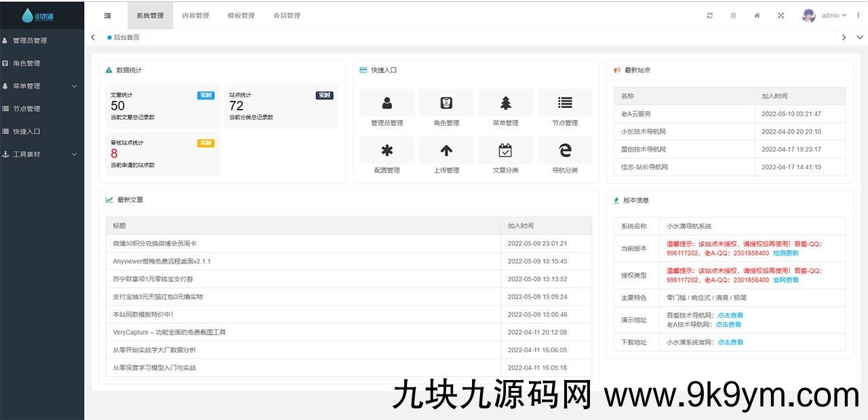This screenshot has width=868, height=420.
Task: Toggle fullscreen with the expand icon
Action: click(x=781, y=16)
